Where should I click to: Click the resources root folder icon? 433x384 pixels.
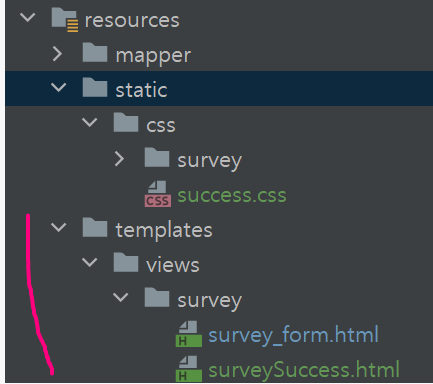(x=65, y=20)
